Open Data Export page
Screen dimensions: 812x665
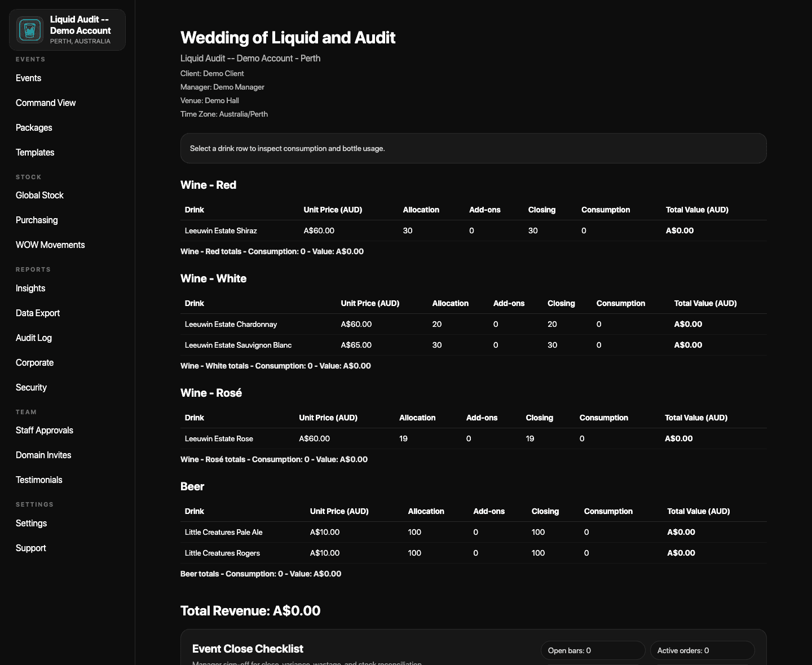pos(38,313)
